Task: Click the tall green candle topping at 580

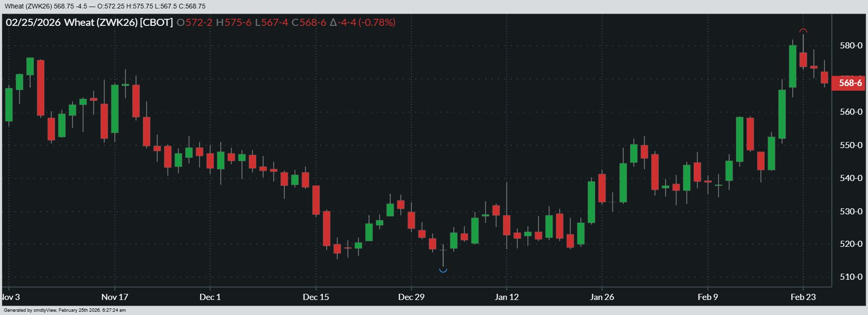Action: (x=793, y=66)
